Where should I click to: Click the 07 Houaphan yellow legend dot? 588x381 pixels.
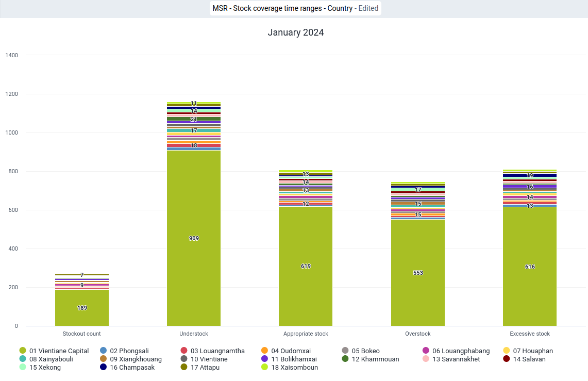tap(506, 351)
